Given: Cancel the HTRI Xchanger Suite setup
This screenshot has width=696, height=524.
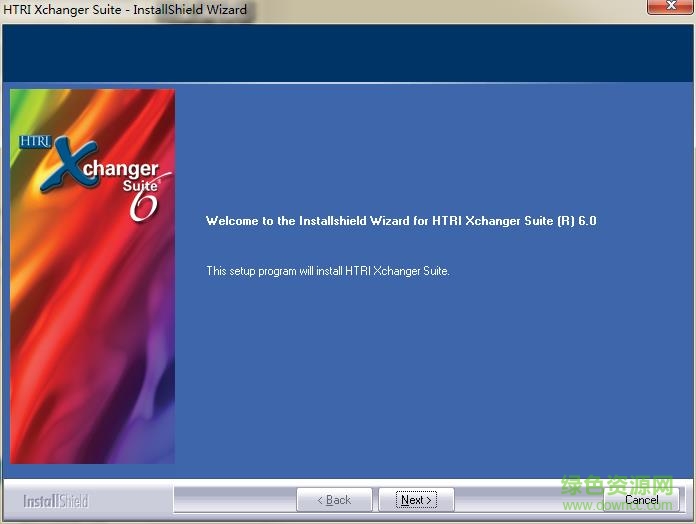Looking at the screenshot, I should (641, 500).
